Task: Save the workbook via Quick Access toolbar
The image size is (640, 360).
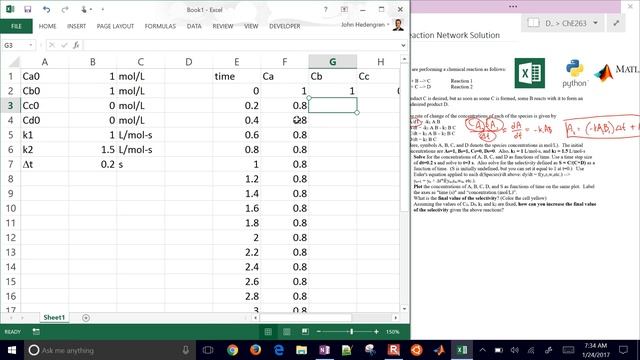Action: pyautogui.click(x=27, y=9)
